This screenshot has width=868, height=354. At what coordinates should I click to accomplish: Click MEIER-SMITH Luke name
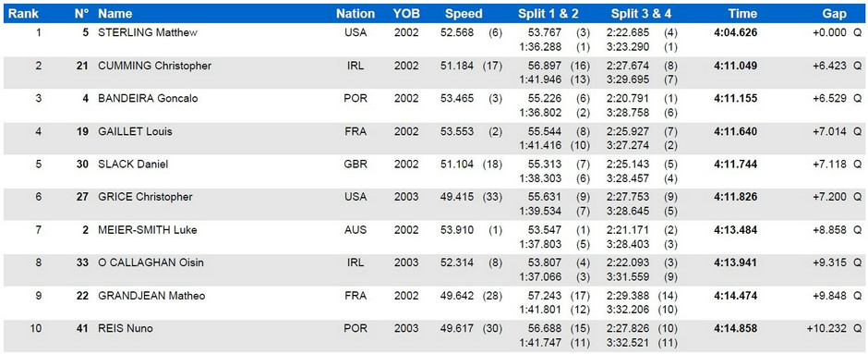click(x=147, y=230)
